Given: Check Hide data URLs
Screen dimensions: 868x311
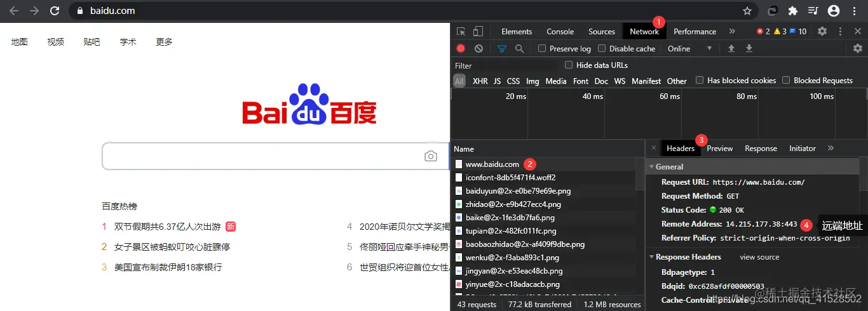Looking at the screenshot, I should click(x=569, y=65).
